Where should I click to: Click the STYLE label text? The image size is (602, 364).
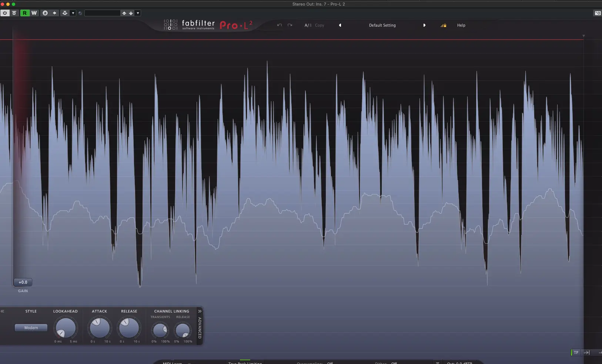pyautogui.click(x=31, y=311)
